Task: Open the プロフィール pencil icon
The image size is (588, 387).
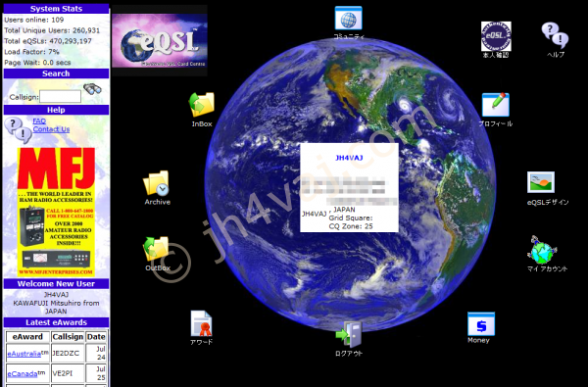Action: 496,105
